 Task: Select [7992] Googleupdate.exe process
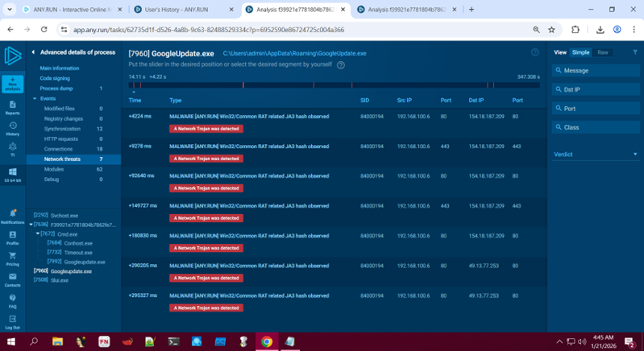76,262
